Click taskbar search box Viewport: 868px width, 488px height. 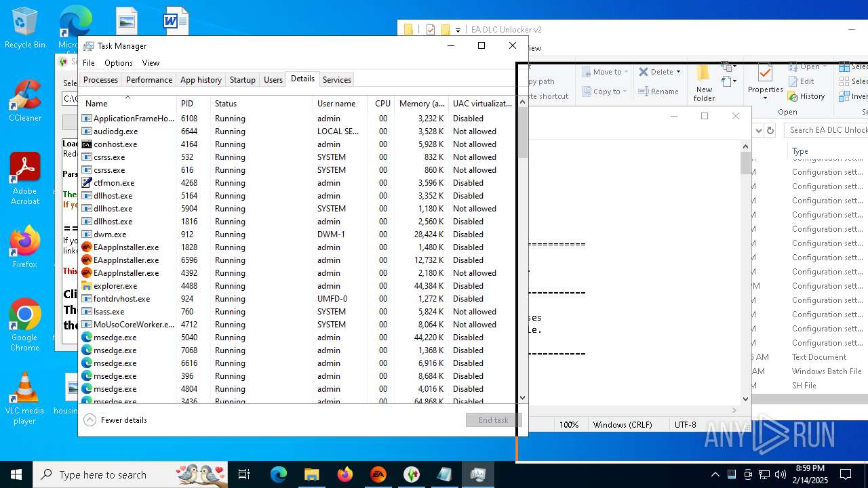[x=131, y=474]
